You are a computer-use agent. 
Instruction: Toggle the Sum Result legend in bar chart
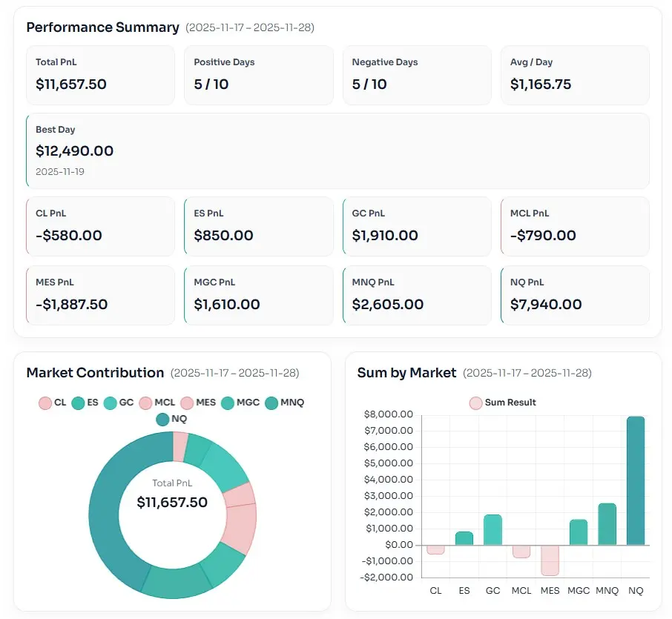click(x=502, y=403)
